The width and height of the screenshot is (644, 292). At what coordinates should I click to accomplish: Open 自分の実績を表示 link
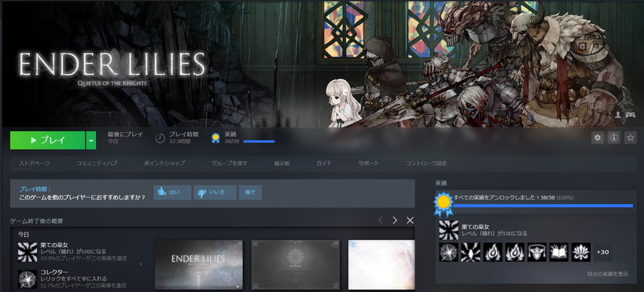[x=608, y=274]
